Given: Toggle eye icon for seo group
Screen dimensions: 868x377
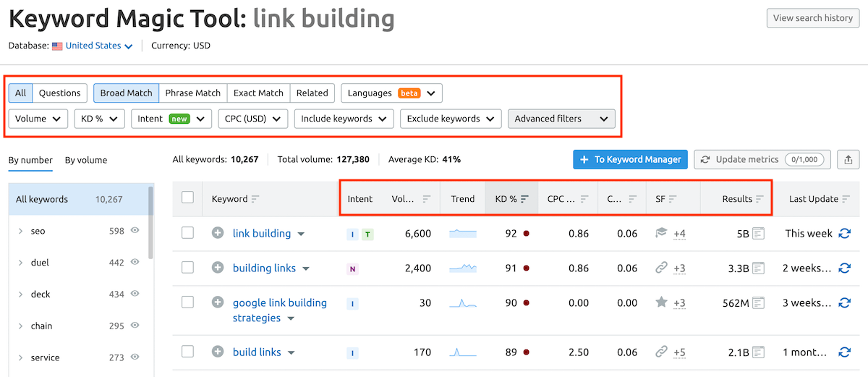Looking at the screenshot, I should (x=135, y=231).
